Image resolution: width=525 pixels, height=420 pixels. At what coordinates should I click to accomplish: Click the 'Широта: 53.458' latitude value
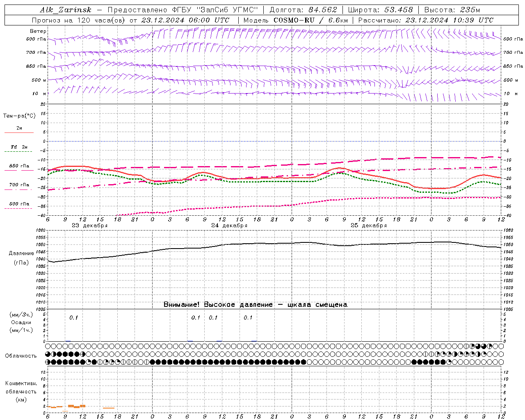pyautogui.click(x=380, y=10)
